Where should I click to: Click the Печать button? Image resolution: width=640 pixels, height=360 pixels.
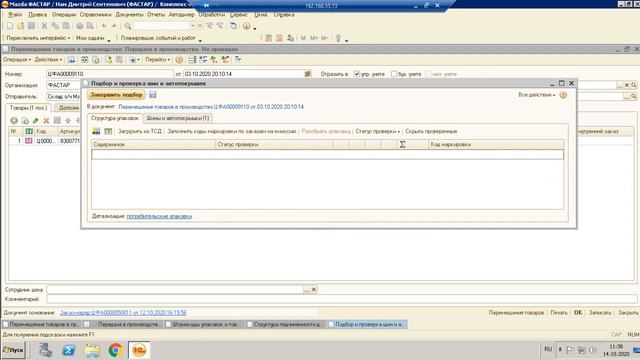coord(559,313)
